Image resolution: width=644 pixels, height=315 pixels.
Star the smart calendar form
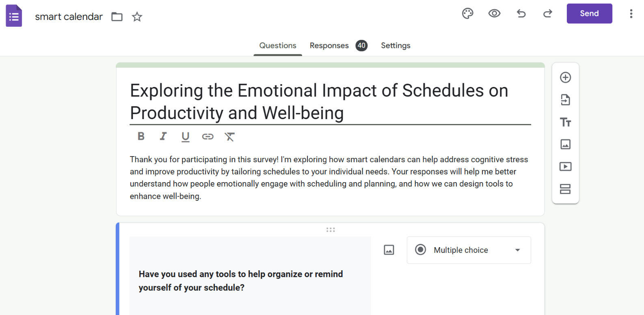pyautogui.click(x=137, y=17)
